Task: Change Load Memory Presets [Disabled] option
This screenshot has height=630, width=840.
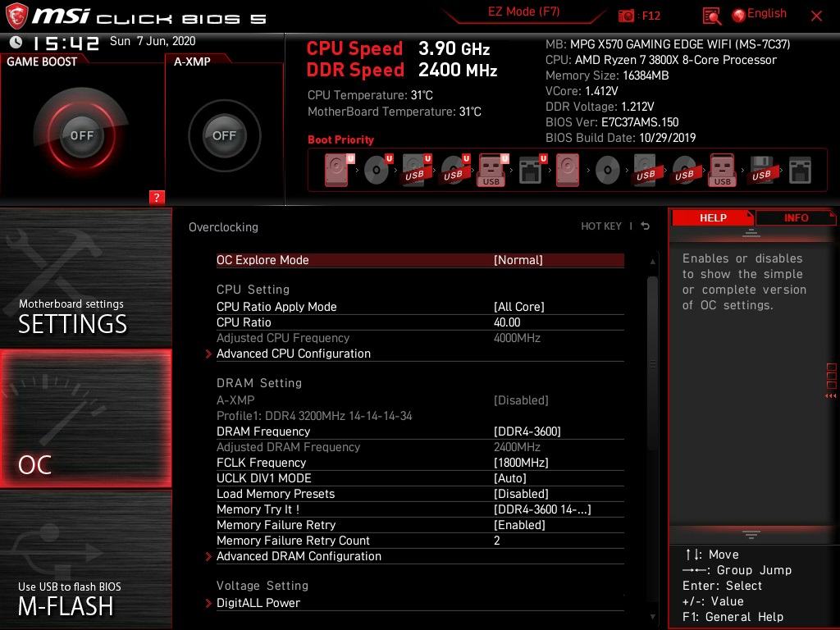Action: pyautogui.click(x=420, y=493)
